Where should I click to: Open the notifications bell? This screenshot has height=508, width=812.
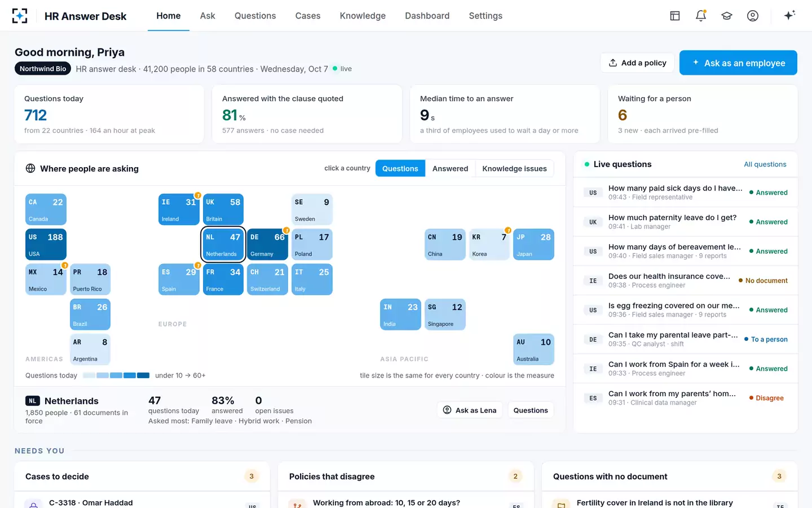701,16
